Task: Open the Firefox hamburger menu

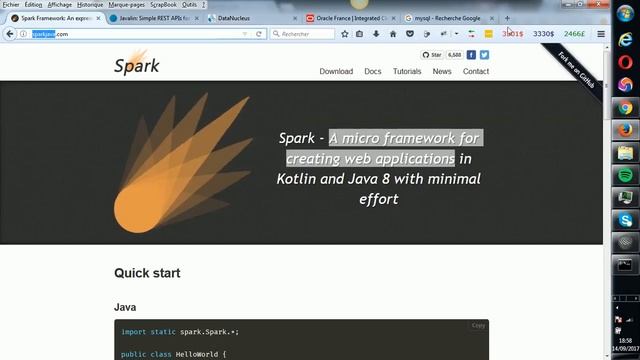Action: [601, 34]
